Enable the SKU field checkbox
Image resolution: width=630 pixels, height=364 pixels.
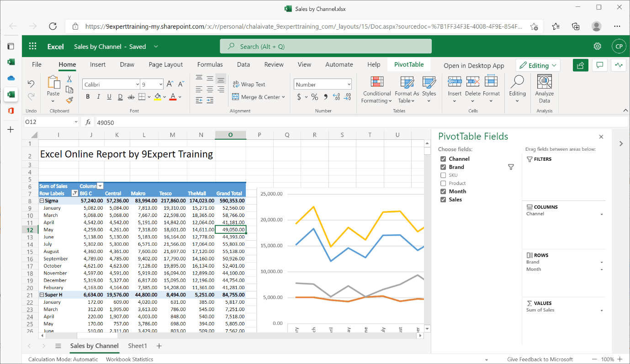tap(442, 175)
